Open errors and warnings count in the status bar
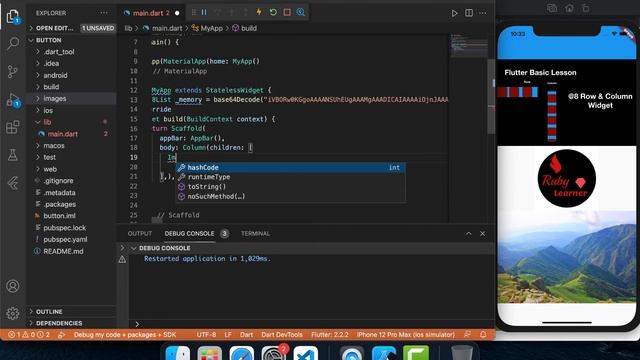Viewport: 640px width, 360px height. coord(29,335)
